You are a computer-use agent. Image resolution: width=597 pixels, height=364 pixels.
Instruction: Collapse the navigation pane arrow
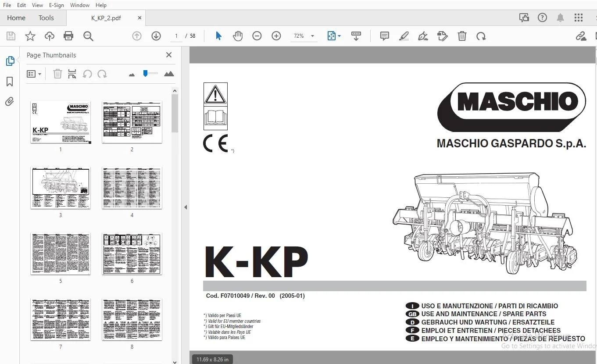click(x=185, y=207)
